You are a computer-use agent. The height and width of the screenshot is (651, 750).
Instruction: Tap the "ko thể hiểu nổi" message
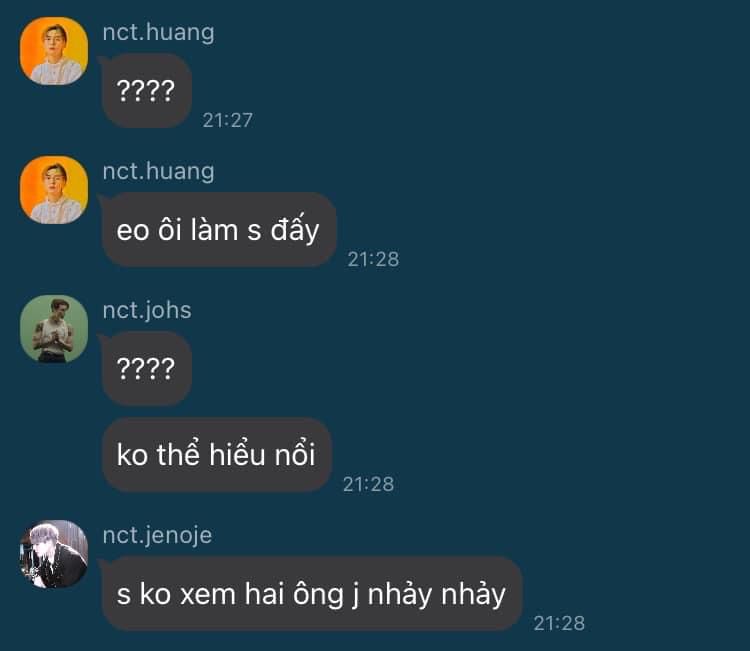click(217, 454)
